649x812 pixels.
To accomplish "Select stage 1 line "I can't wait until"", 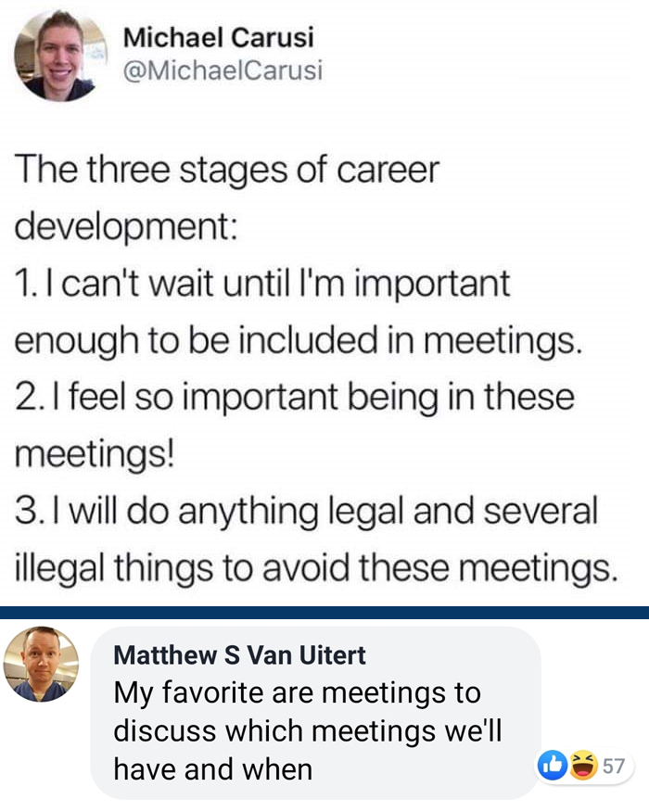I will click(x=262, y=284).
